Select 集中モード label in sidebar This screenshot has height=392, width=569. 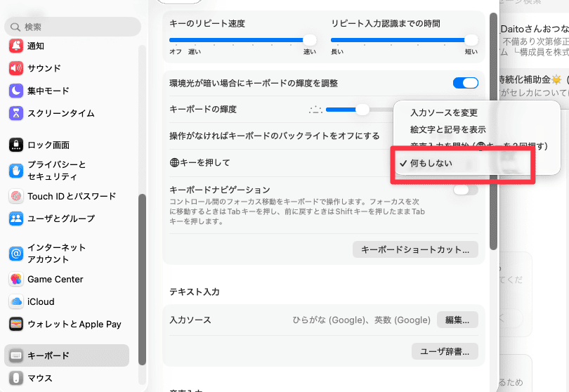click(x=48, y=91)
